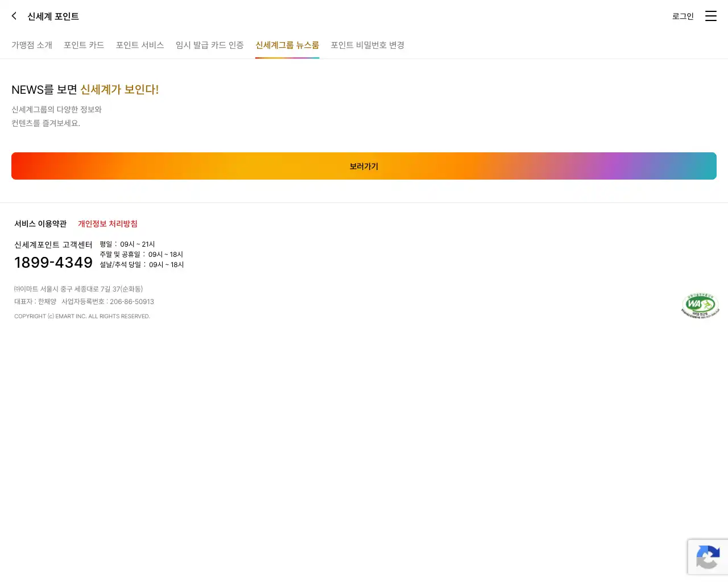This screenshot has width=728, height=582.
Task: Select the 신세계그룹 뉴스룸 tab
Action: (287, 45)
